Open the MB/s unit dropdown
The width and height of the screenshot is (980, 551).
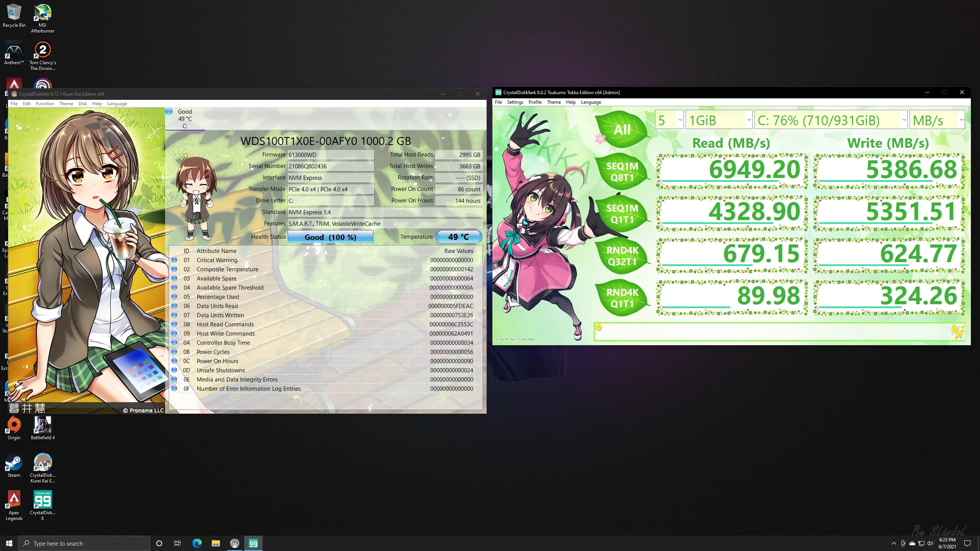point(937,120)
